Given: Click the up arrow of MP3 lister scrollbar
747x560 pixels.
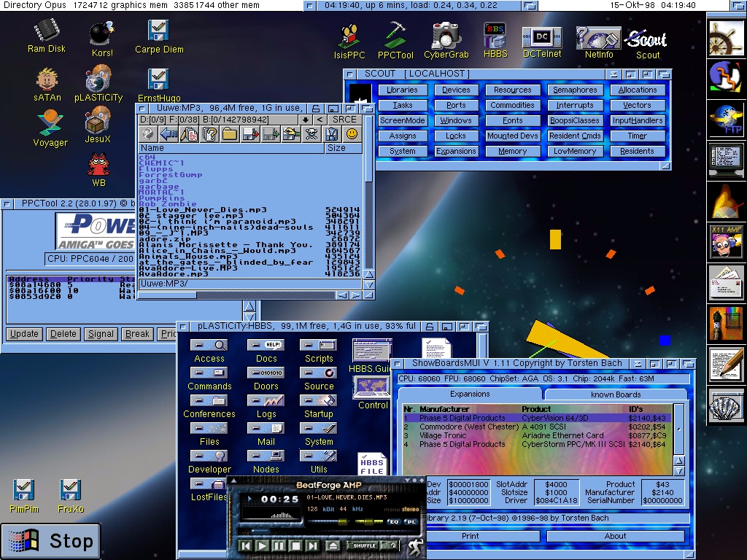Looking at the screenshot, I should click(368, 275).
